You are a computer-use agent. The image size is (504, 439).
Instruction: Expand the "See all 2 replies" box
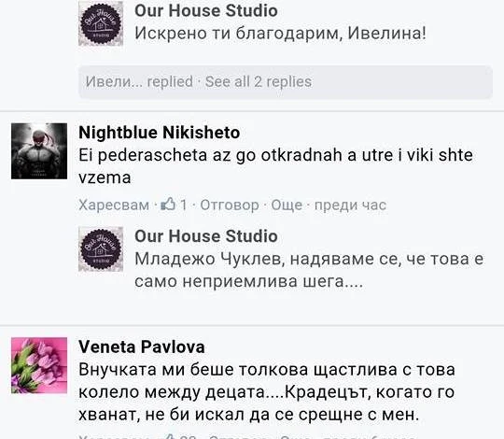click(x=286, y=81)
